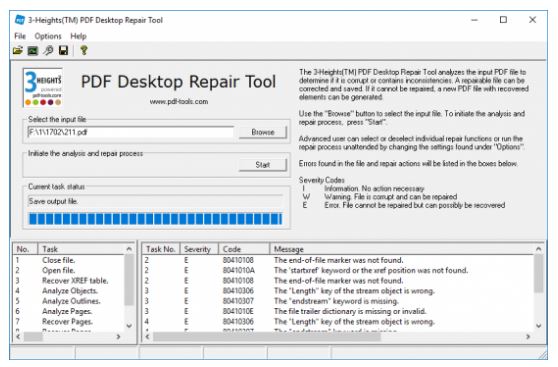
Task: Click the 'Severity' column header
Action: tap(199, 249)
